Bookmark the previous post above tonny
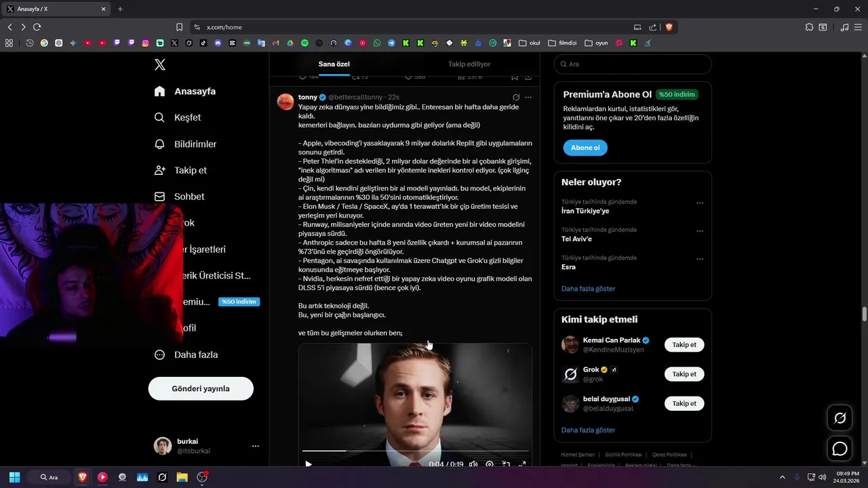 (x=515, y=77)
